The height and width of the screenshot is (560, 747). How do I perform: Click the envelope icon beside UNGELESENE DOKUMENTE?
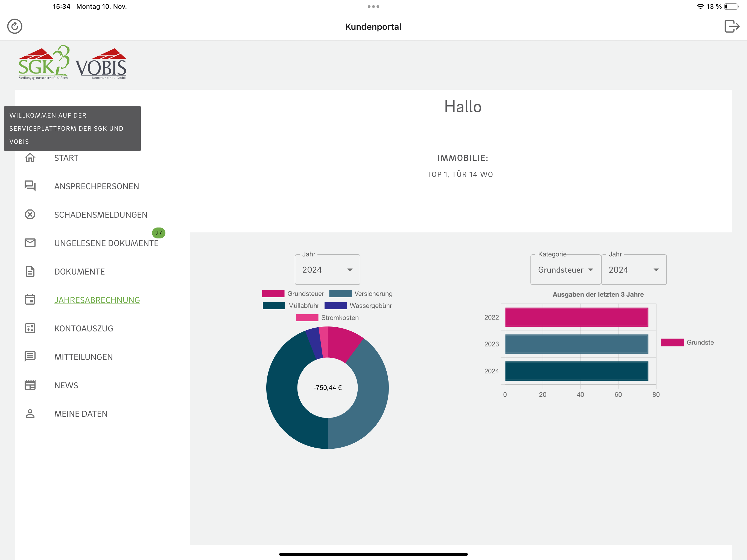[x=30, y=243]
